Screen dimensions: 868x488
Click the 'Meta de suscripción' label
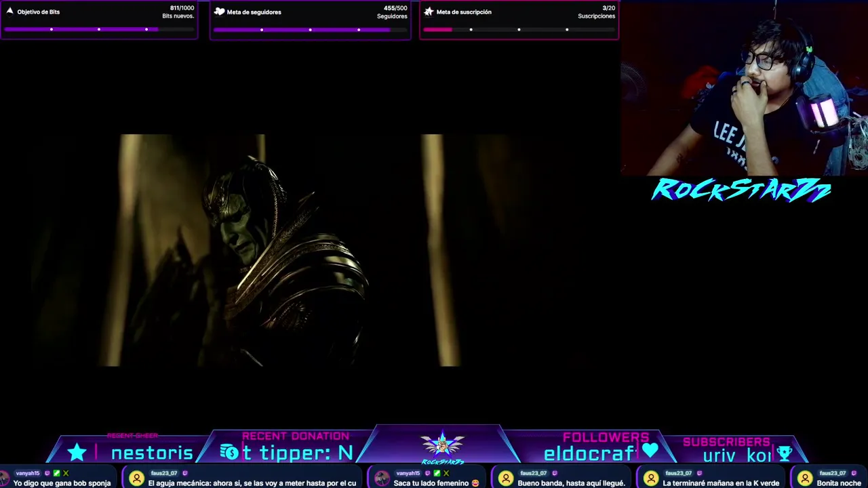tap(464, 12)
